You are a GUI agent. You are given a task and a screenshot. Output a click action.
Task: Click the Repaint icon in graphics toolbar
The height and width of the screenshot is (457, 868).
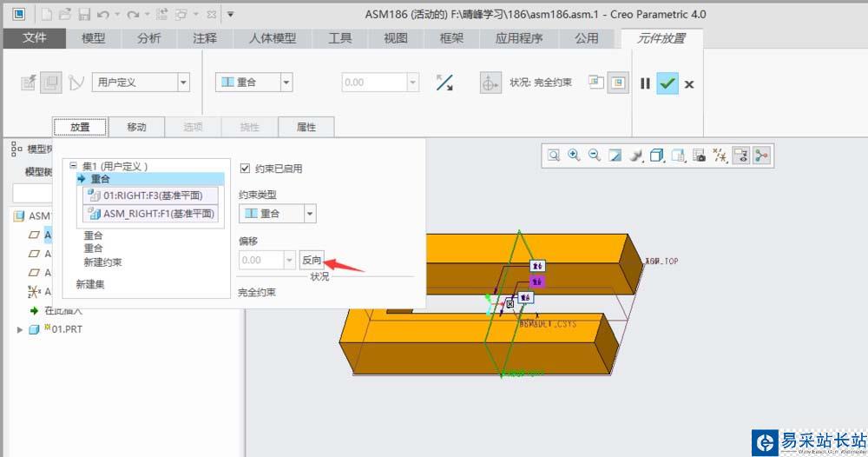pos(615,156)
